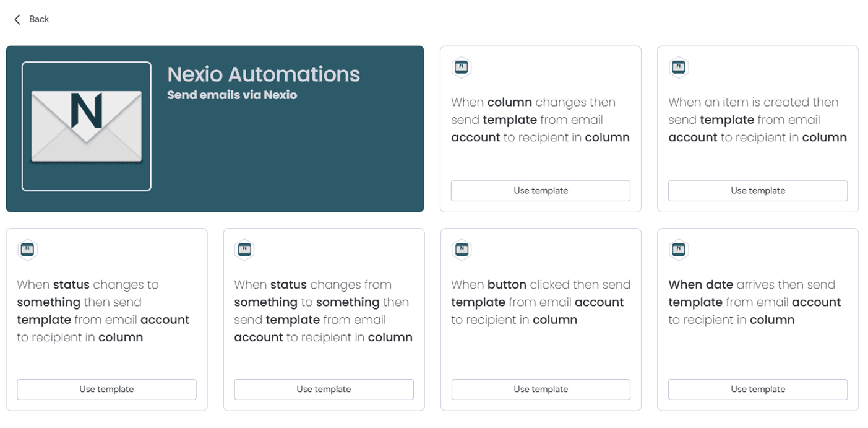Use template for button clicked automation
The height and width of the screenshot is (428, 868).
pos(540,390)
